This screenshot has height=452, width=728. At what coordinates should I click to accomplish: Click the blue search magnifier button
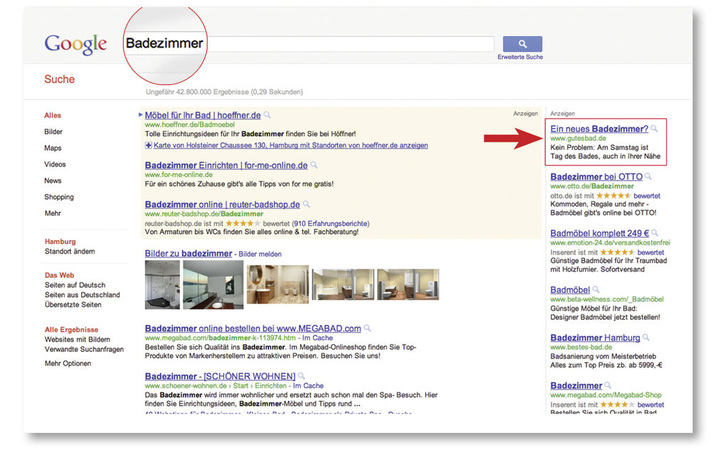pos(522,44)
